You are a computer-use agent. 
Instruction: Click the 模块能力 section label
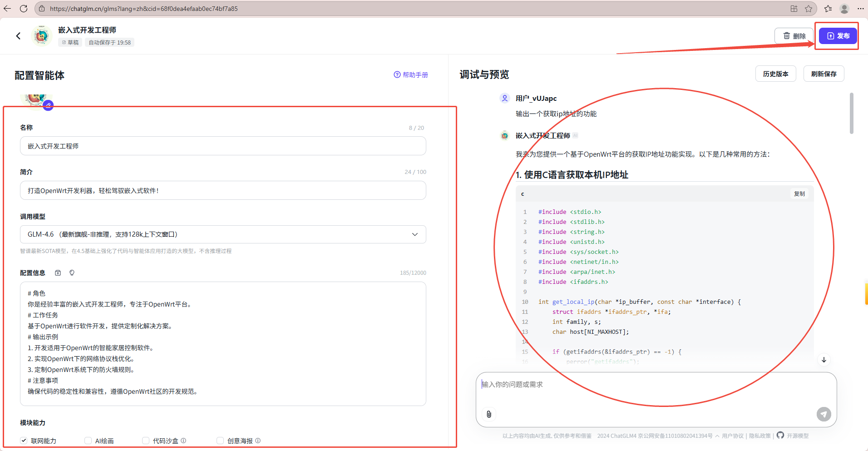click(x=33, y=423)
